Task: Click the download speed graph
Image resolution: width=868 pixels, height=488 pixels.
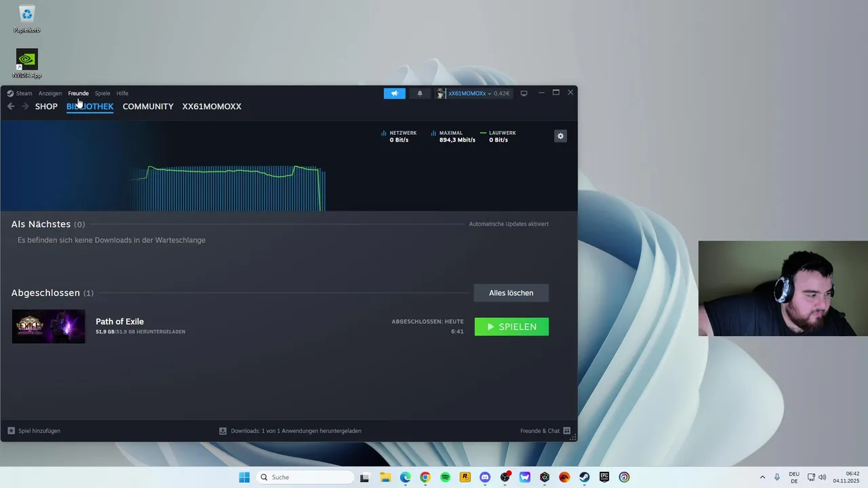Action: (228, 187)
